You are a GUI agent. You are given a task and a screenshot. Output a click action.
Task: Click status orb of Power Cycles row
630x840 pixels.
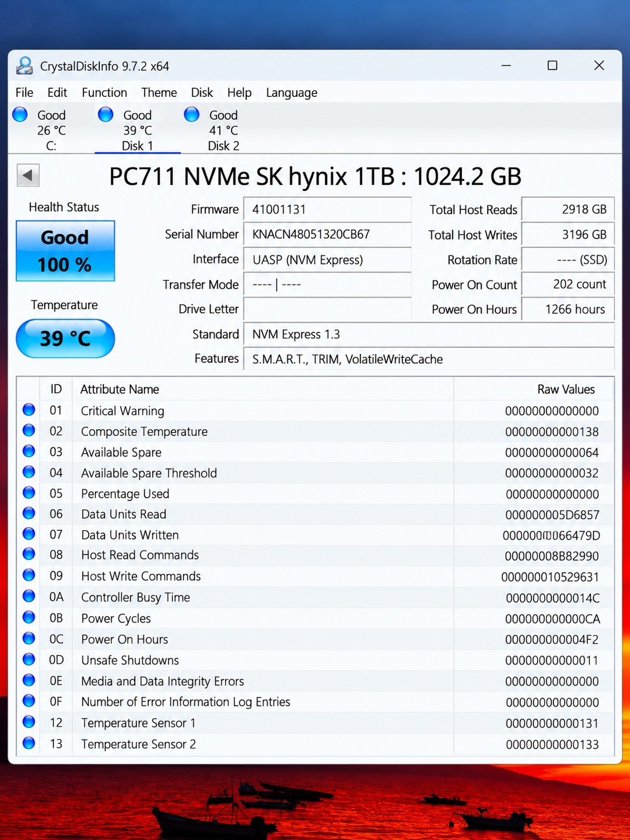pos(28,618)
